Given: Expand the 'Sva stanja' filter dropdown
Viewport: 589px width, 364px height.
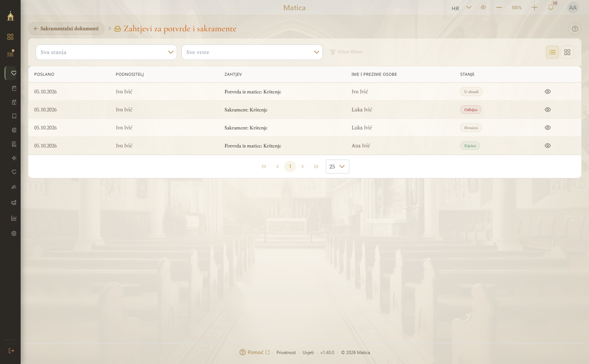Looking at the screenshot, I should [106, 52].
